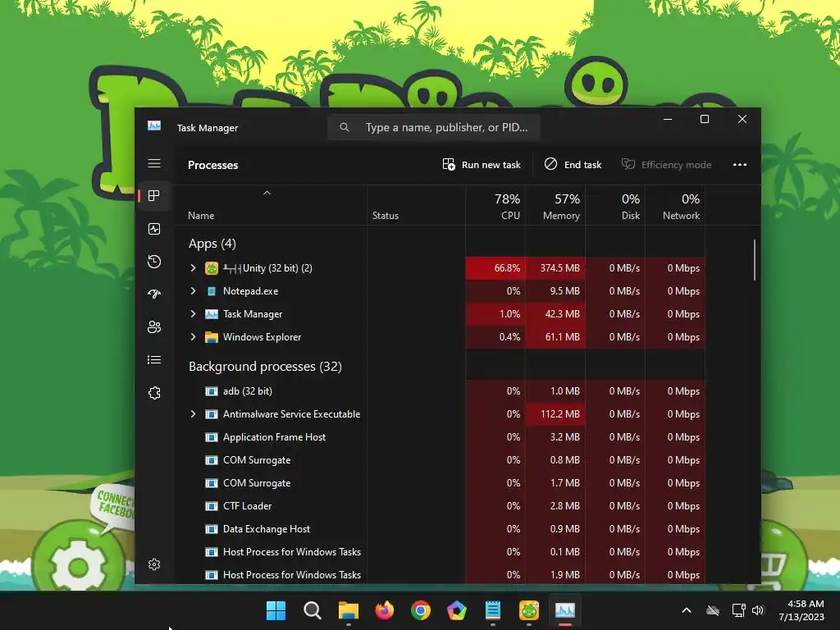Click the network tray icon
Screen dimensions: 840x630
739,610
